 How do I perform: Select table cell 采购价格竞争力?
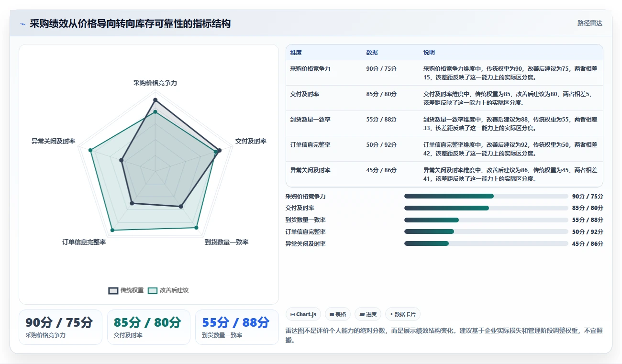[310, 69]
